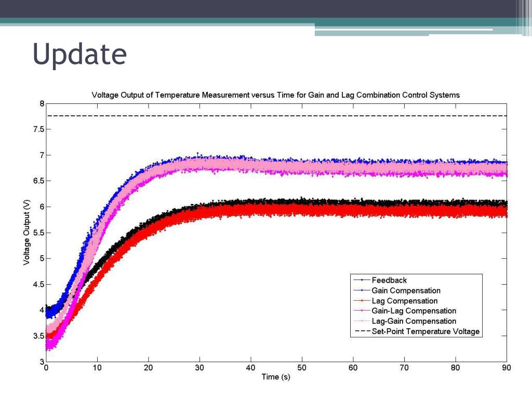Click the x-axis tick label "40"

(x=251, y=368)
